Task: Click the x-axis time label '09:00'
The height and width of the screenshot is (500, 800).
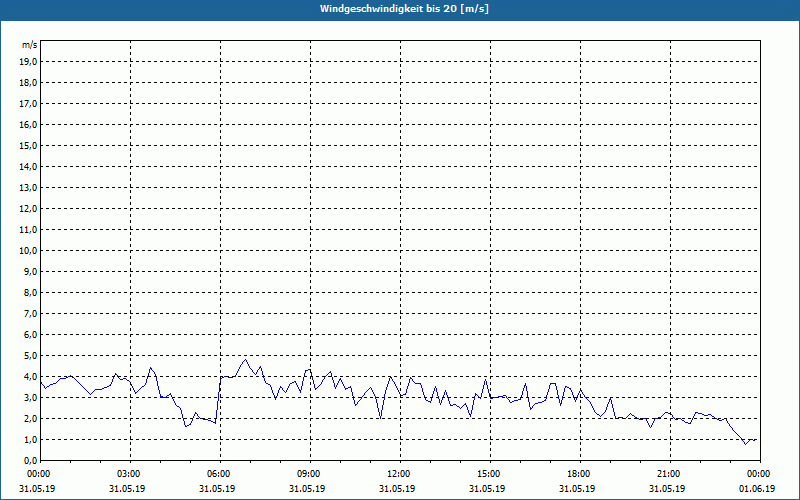Action: click(x=310, y=474)
